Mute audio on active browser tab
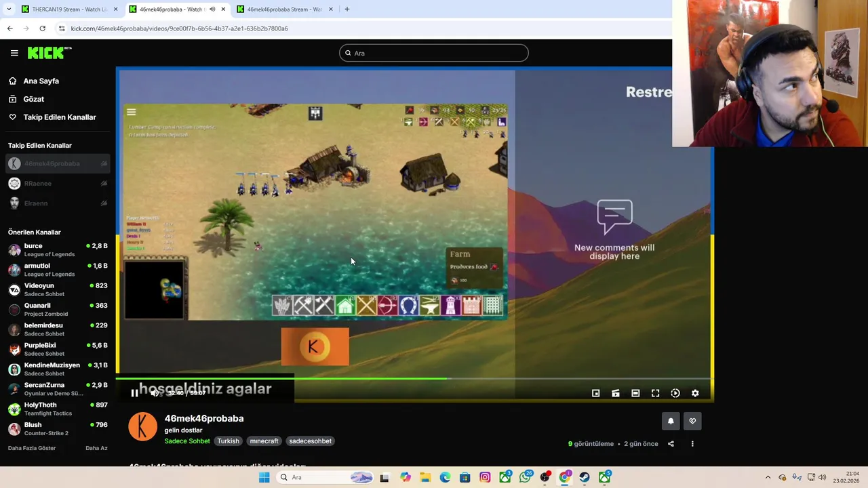This screenshot has height=488, width=868. [212, 9]
